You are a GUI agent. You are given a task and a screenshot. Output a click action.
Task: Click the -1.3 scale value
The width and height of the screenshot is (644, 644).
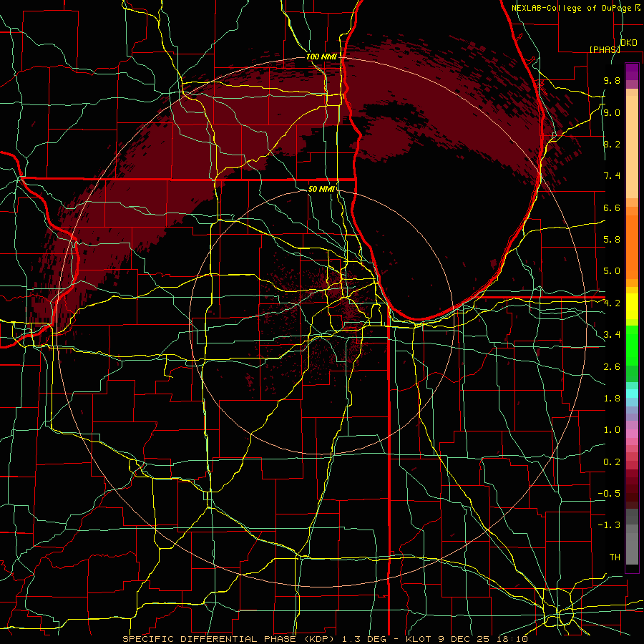(609, 525)
